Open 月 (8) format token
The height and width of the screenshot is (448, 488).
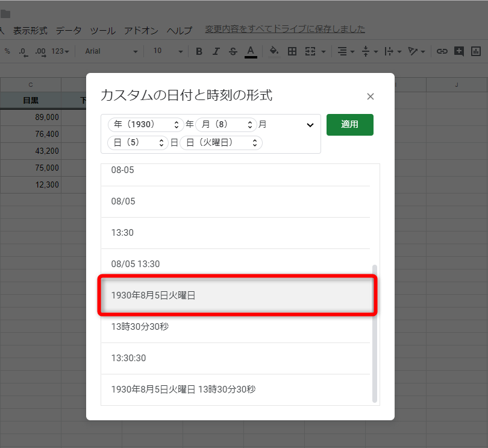[x=227, y=124]
